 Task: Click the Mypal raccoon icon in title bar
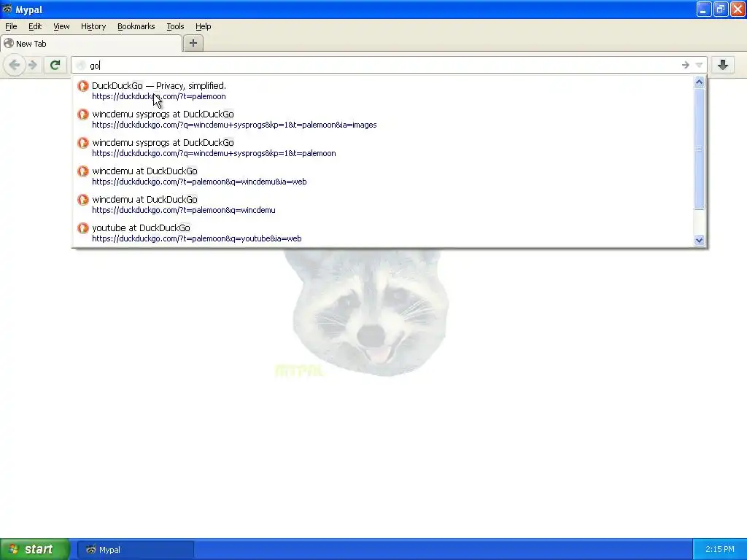[x=7, y=9]
